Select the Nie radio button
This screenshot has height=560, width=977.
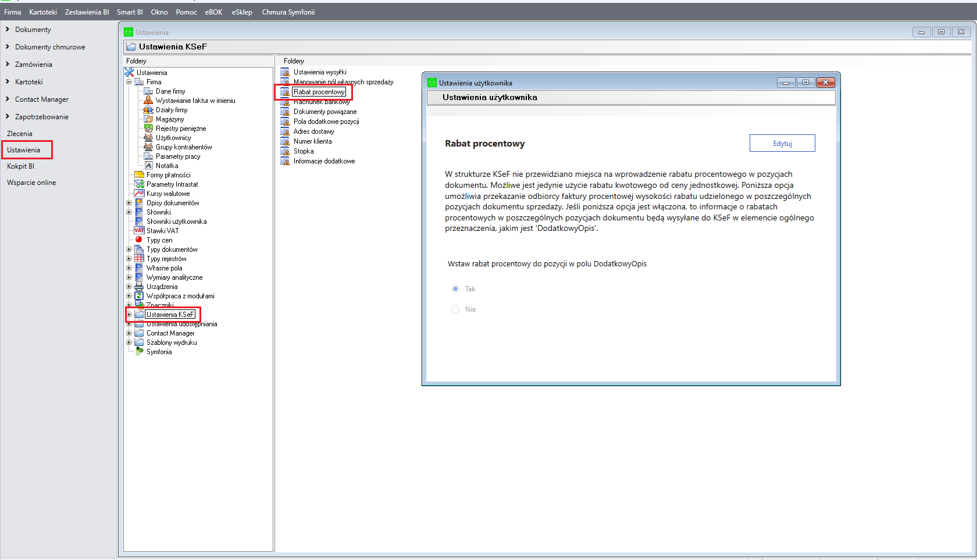pyautogui.click(x=455, y=309)
